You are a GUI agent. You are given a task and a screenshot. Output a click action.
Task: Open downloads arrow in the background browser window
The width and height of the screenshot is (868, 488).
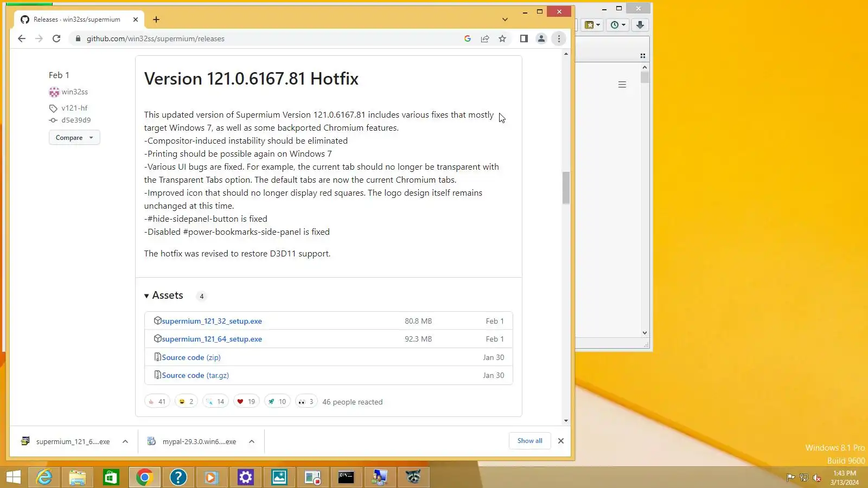point(640,25)
